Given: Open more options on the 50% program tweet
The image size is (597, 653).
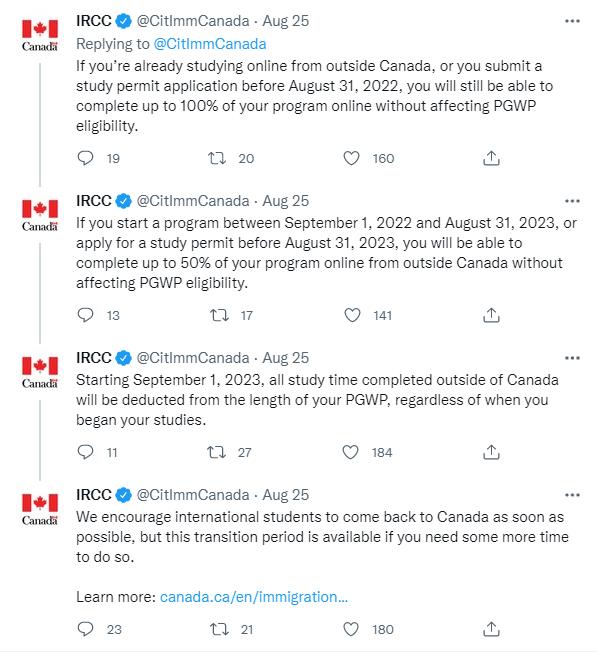Looking at the screenshot, I should tap(572, 201).
